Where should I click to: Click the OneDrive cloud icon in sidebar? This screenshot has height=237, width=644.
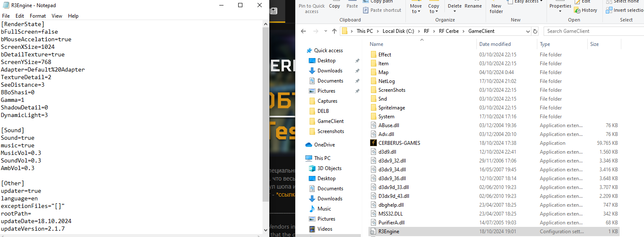309,145
